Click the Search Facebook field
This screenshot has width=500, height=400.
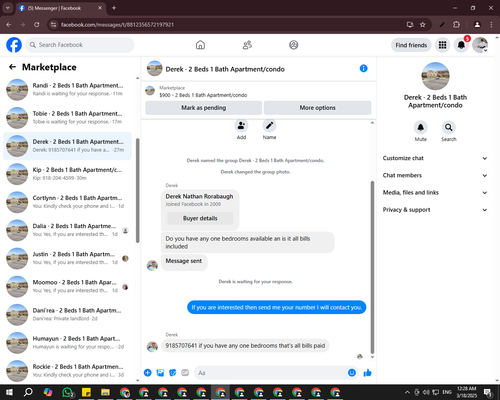[80, 45]
